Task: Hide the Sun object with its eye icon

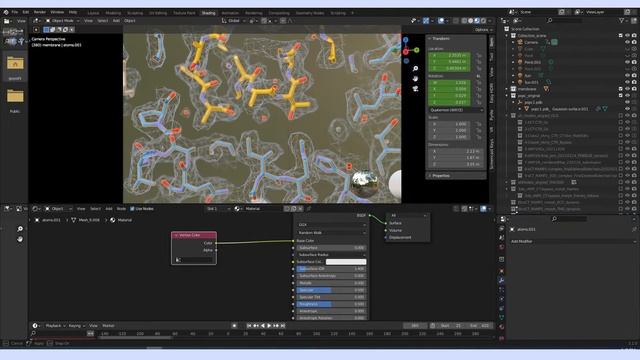Action: tap(627, 76)
